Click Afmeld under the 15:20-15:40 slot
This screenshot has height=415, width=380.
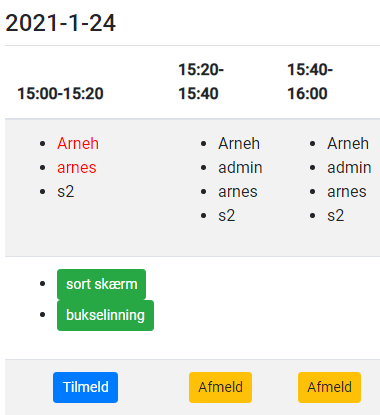(220, 387)
